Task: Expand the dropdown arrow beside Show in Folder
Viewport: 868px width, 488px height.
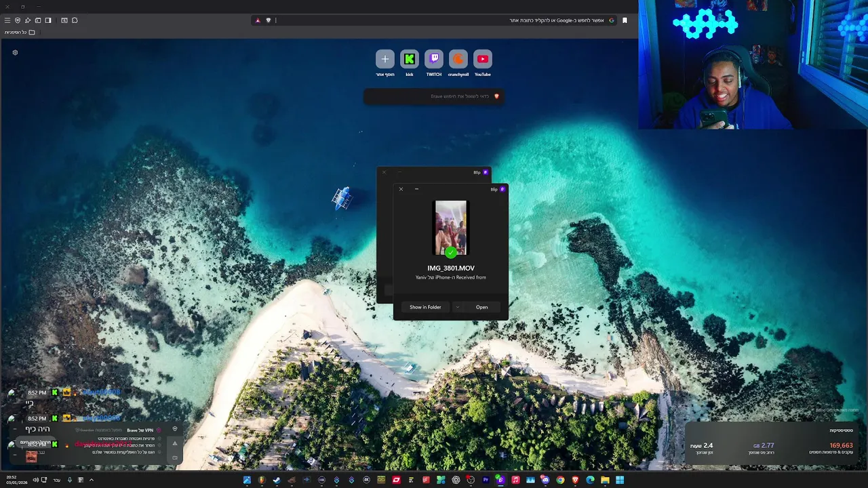Action: coord(457,307)
